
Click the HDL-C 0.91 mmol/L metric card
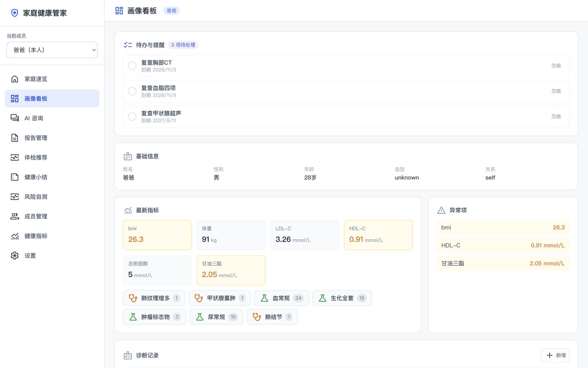tap(378, 235)
